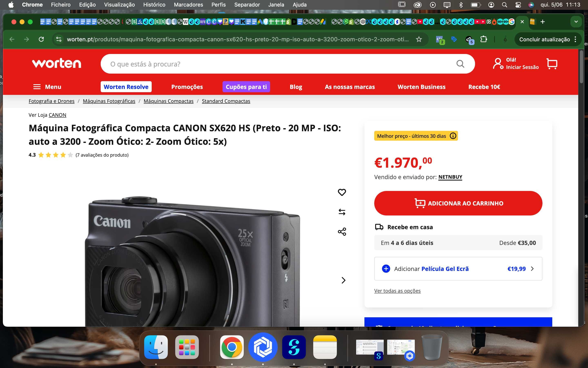Open the Siri icon in menu bar
Screen dimensions: 588x368
pos(531,5)
